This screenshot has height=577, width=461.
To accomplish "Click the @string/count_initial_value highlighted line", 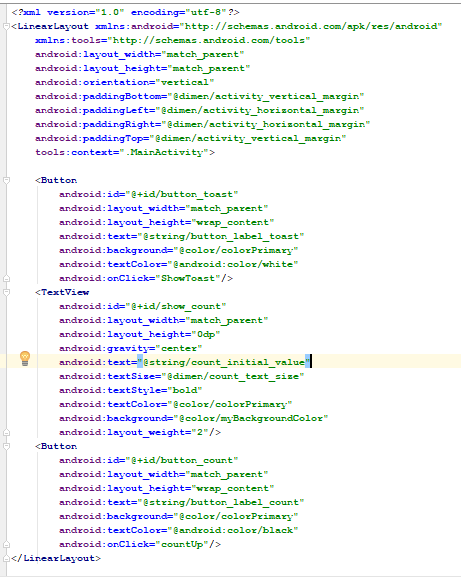I will tap(185, 362).
